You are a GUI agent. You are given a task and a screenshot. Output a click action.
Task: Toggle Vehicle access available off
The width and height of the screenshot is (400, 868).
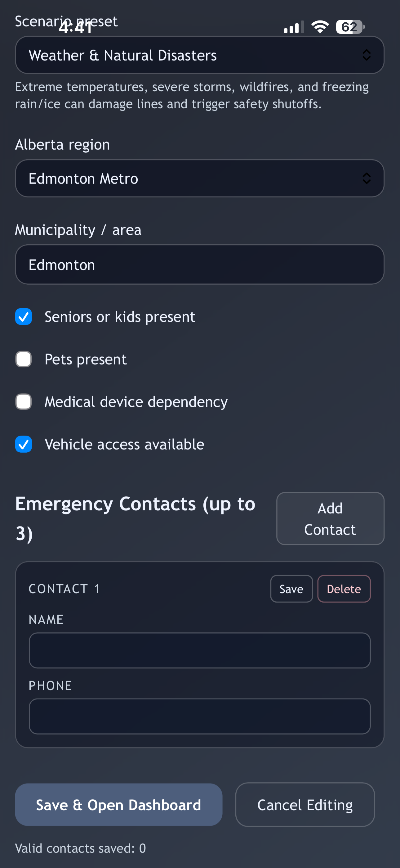(x=24, y=444)
